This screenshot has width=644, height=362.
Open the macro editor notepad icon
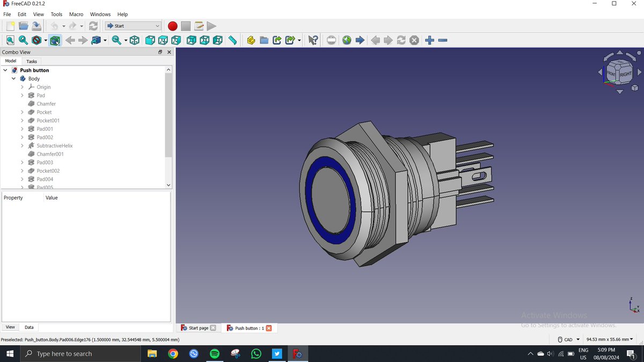click(x=199, y=26)
